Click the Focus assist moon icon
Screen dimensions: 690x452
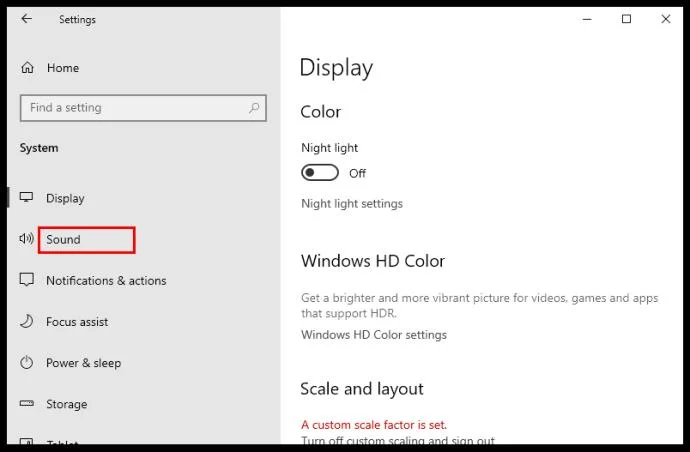[26, 321]
